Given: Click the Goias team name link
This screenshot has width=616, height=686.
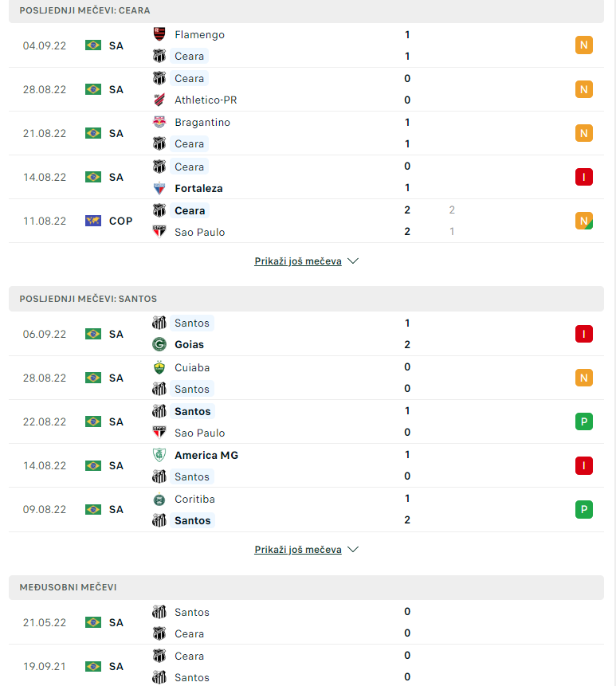Looking at the screenshot, I should [x=189, y=345].
